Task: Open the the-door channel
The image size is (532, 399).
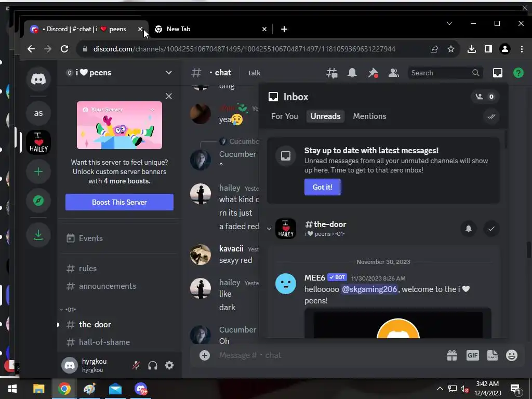Action: [119, 324]
